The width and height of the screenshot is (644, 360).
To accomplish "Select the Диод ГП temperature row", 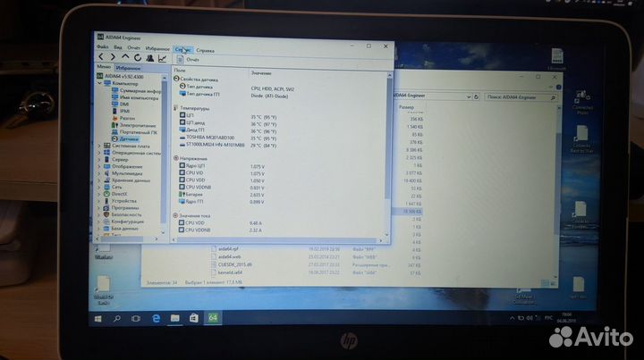I will (x=228, y=130).
